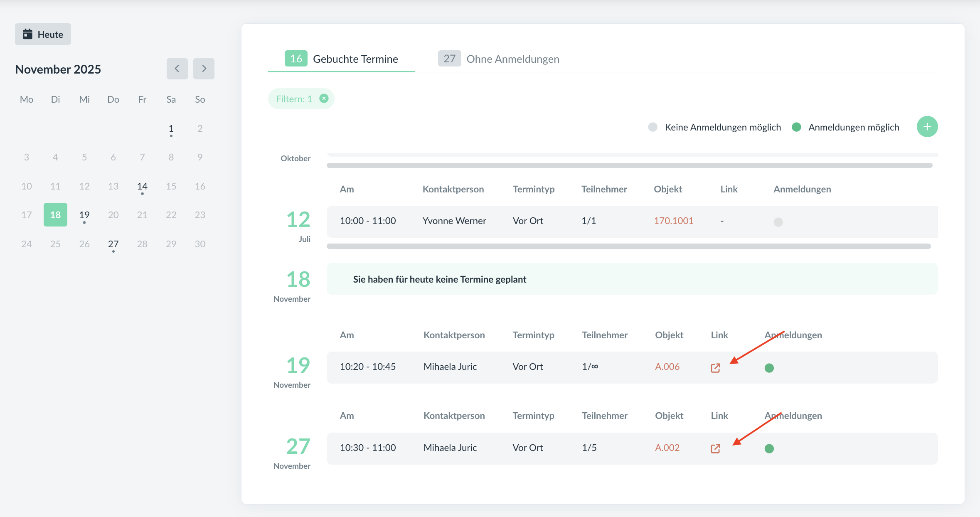Open external link icon for A.002 appointment
Viewport: 980px width, 517px height.
[x=715, y=448]
